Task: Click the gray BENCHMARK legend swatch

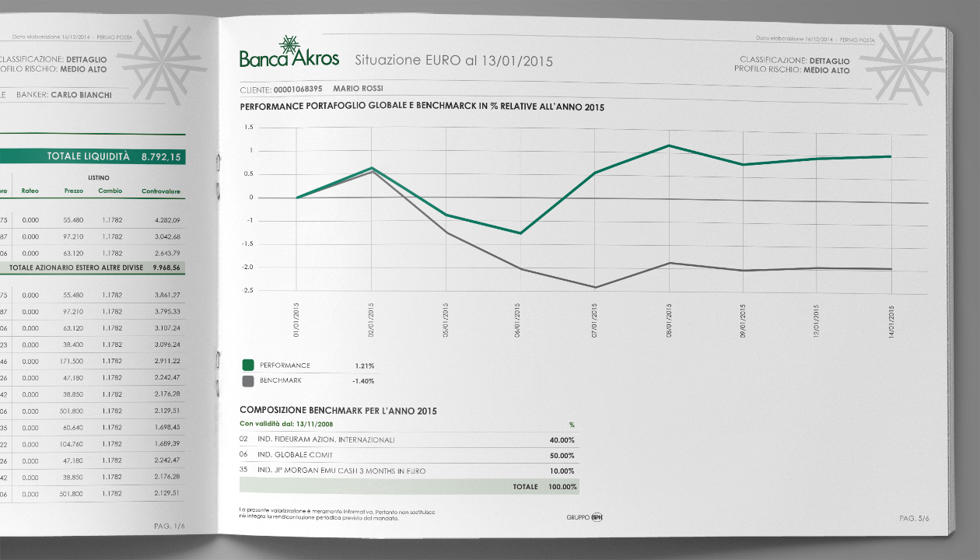Action: coord(248,381)
